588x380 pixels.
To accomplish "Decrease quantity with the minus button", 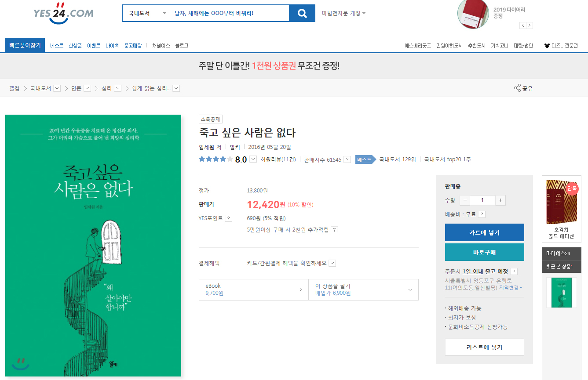I will [465, 200].
